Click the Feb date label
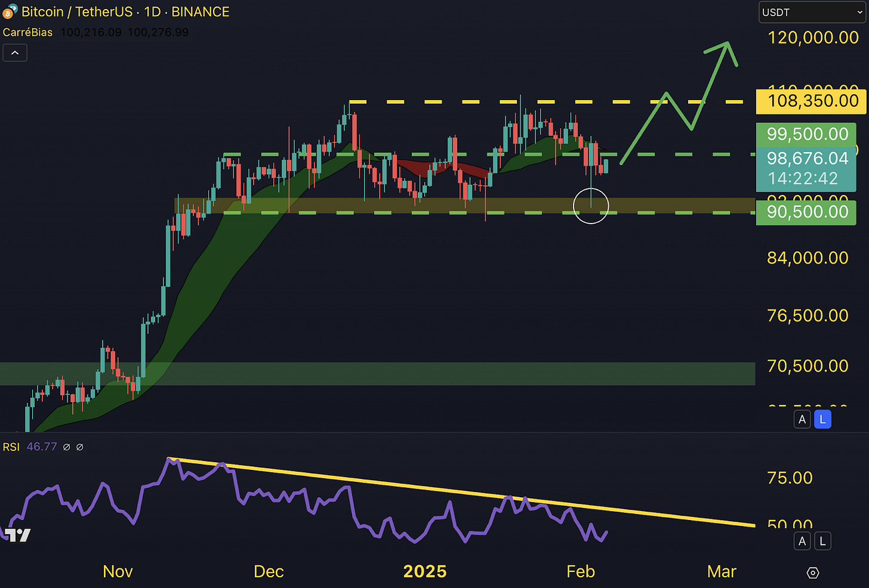 [581, 571]
